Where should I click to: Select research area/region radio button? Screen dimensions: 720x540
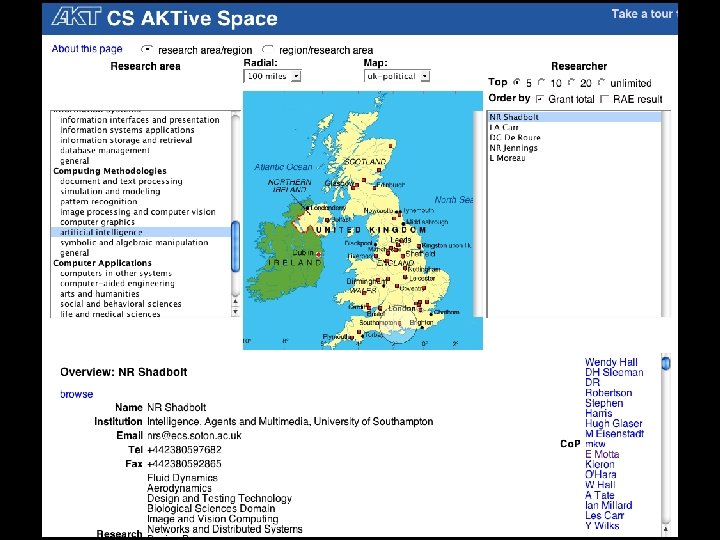[x=147, y=49]
